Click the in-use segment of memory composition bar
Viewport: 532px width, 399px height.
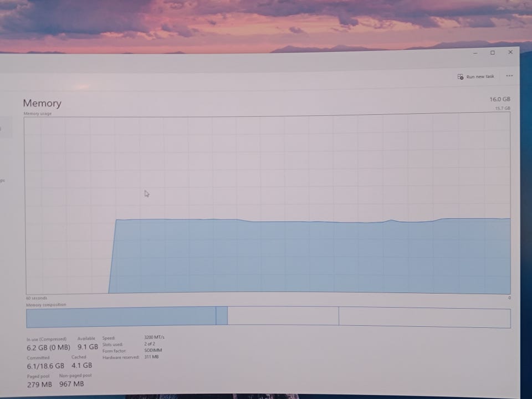(121, 317)
